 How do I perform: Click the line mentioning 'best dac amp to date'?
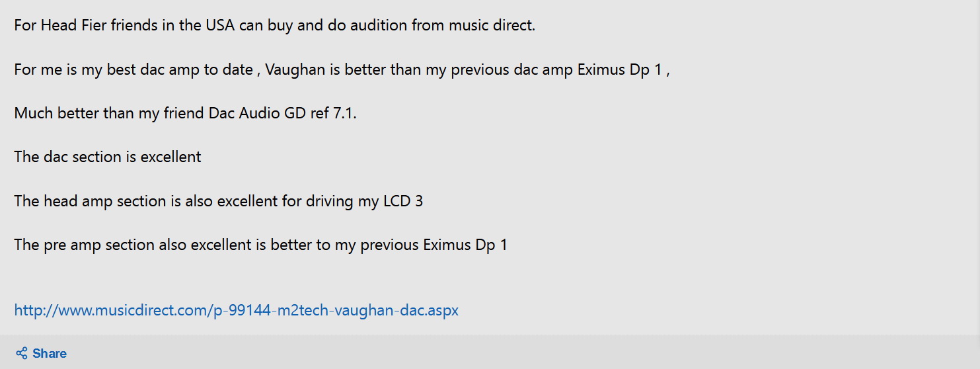[342, 69]
